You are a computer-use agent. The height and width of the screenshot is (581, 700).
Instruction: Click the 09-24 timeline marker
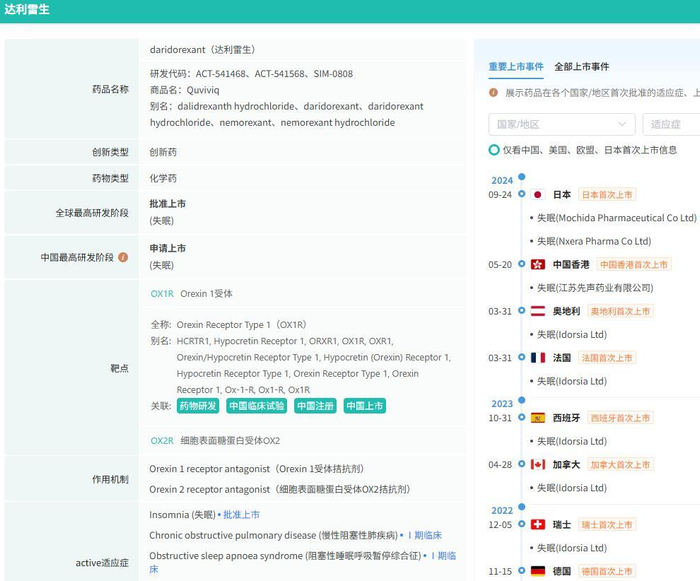point(521,194)
